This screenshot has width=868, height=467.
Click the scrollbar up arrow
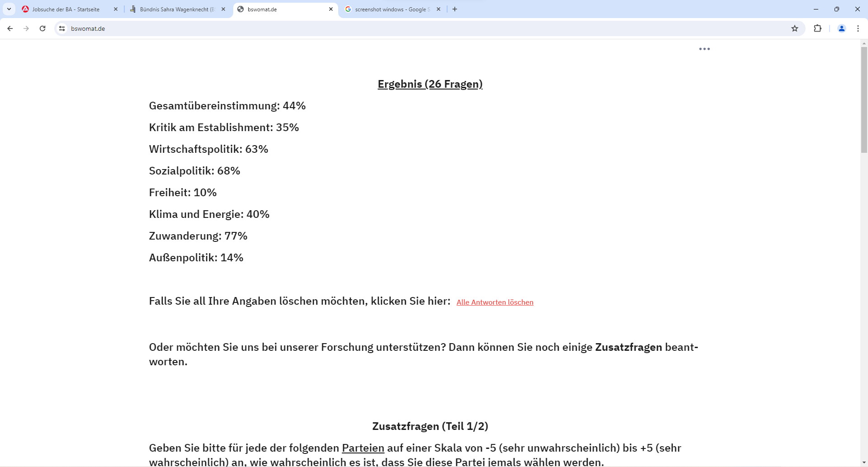pos(864,43)
